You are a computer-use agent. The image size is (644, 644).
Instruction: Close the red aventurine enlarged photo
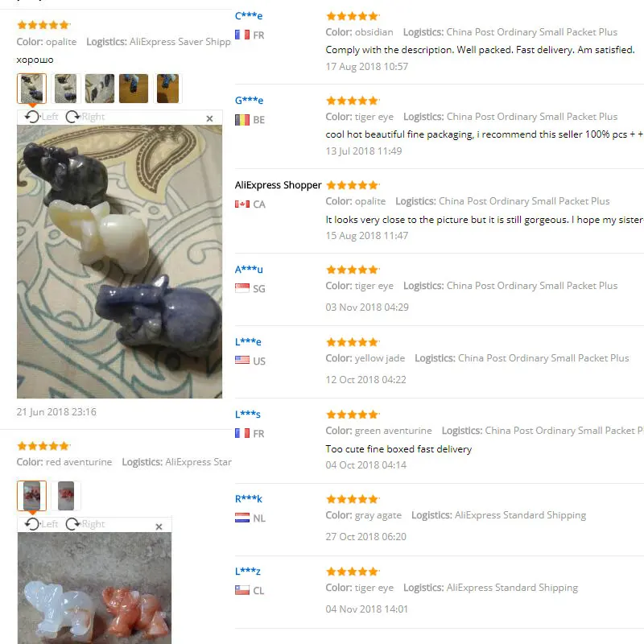pos(159,526)
